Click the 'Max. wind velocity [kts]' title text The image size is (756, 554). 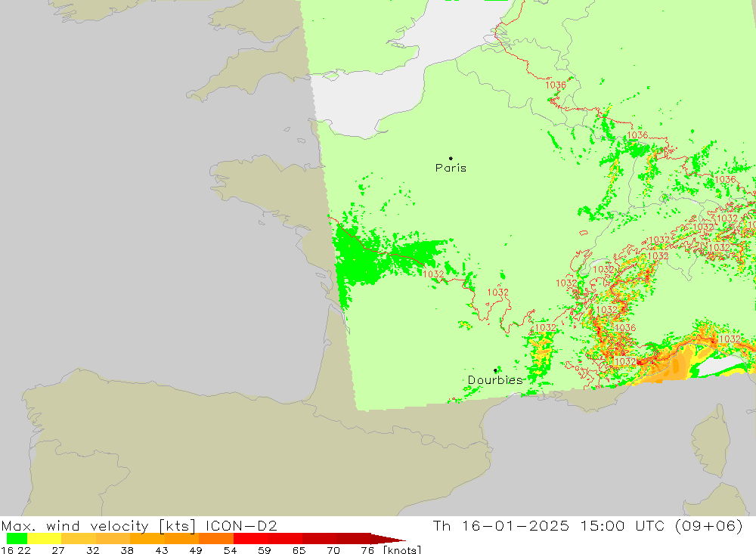(99, 525)
